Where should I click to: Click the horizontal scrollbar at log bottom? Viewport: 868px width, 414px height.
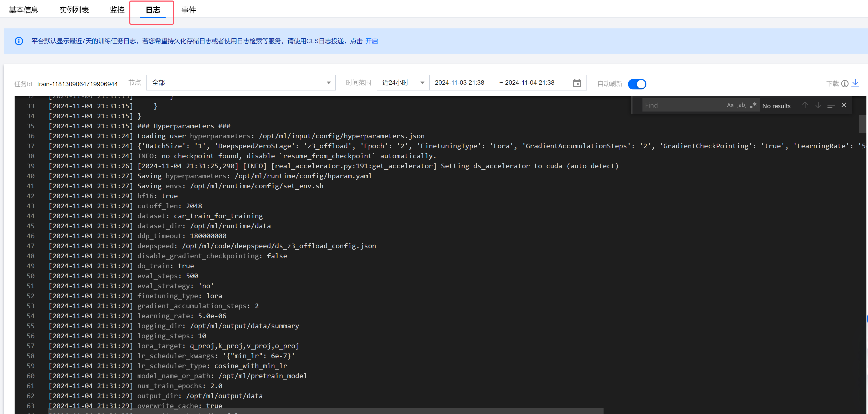coord(326,411)
